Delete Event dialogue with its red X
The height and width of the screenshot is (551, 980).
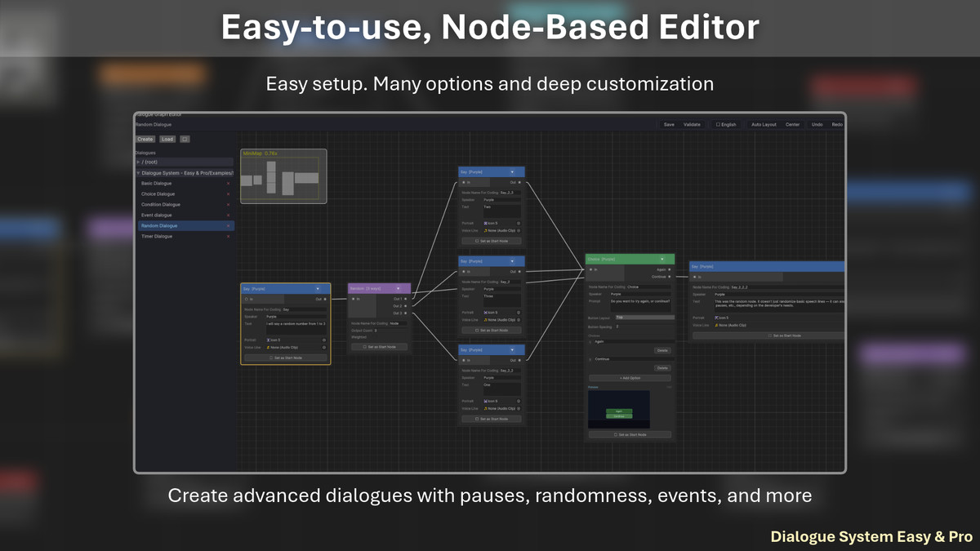click(x=228, y=216)
